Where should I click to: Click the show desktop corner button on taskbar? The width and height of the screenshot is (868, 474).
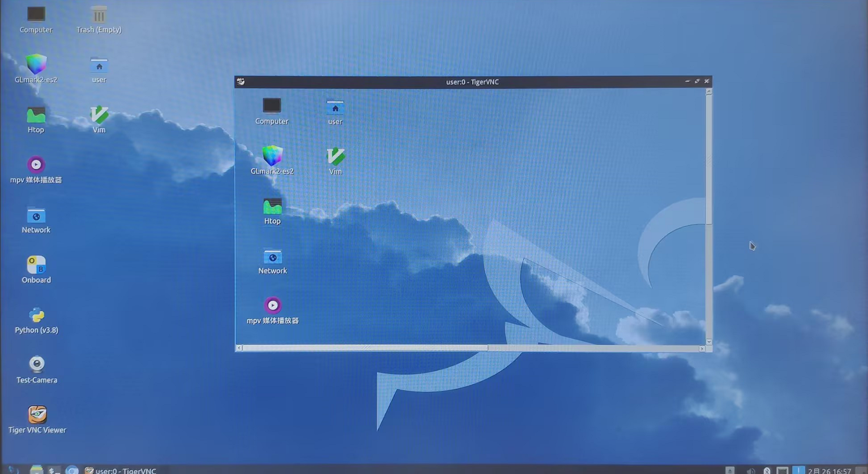pyautogui.click(x=861, y=471)
